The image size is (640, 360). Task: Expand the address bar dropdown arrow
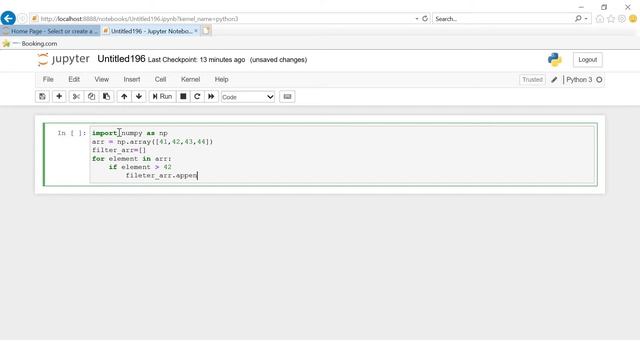tap(417, 19)
